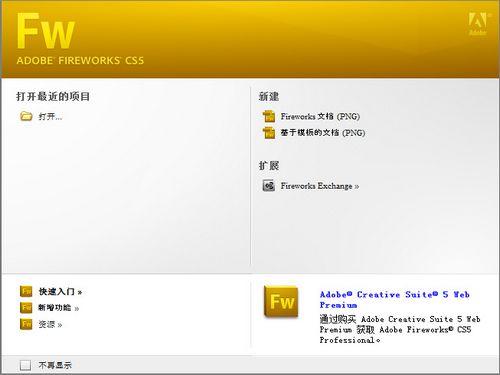Open the 快速入门 » link
500x375 pixels.
[60, 292]
